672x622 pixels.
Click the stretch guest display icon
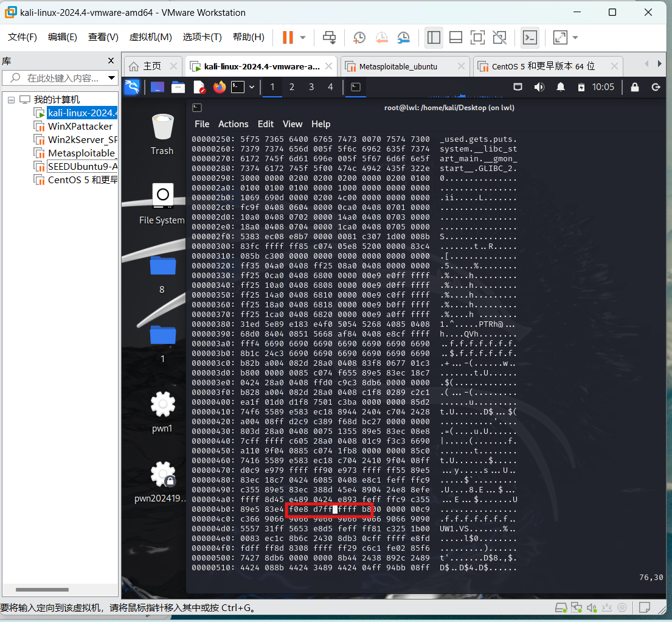point(560,37)
